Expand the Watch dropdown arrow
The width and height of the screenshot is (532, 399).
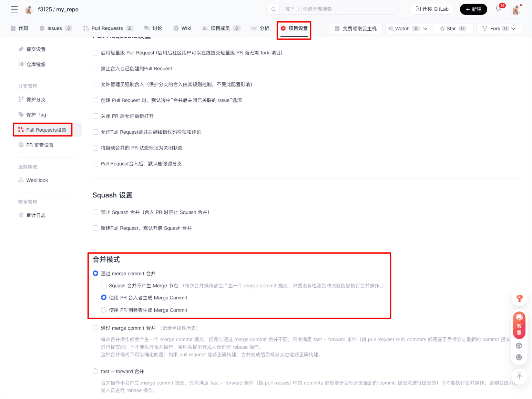(x=425, y=29)
